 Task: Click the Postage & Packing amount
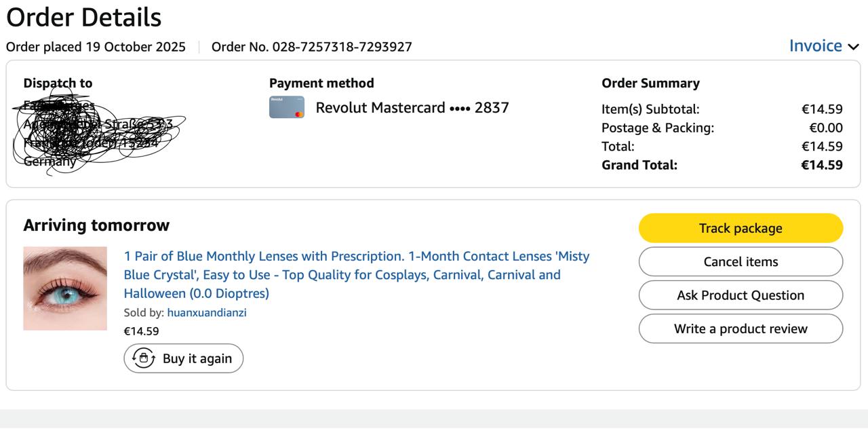(x=825, y=128)
